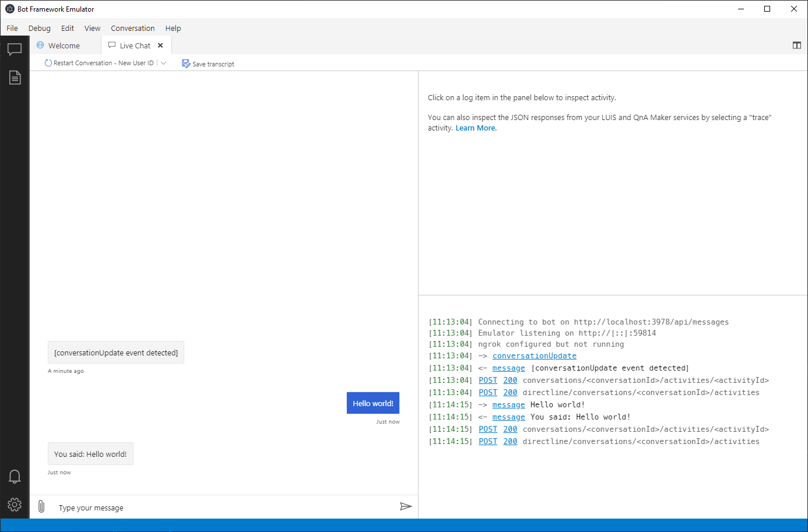Open the Help menu
Image resolution: width=808 pixels, height=532 pixels.
[173, 28]
